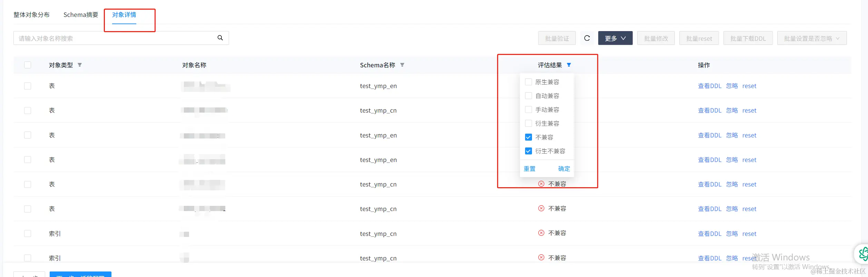Tick the 手动兼容 filter checkbox
Screen dimensions: 868x277
(x=528, y=109)
